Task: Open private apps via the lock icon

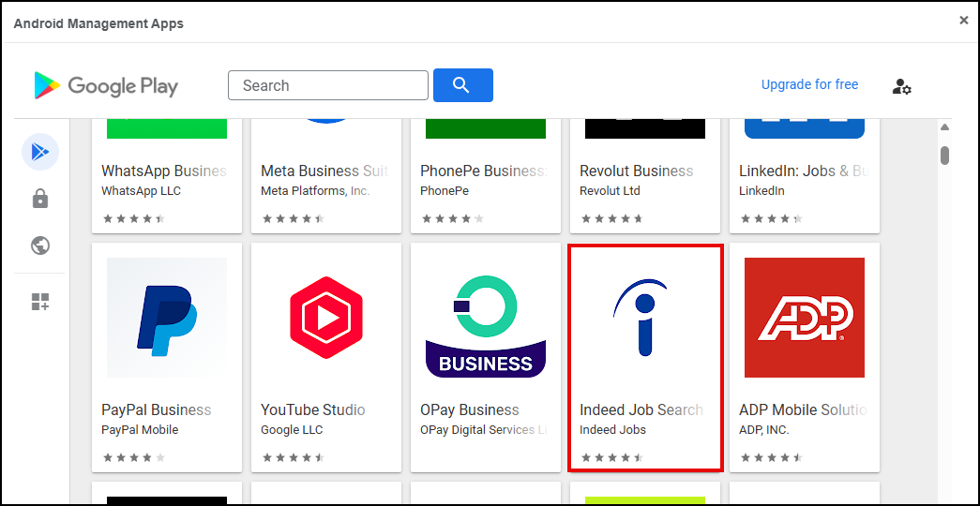Action: (40, 199)
